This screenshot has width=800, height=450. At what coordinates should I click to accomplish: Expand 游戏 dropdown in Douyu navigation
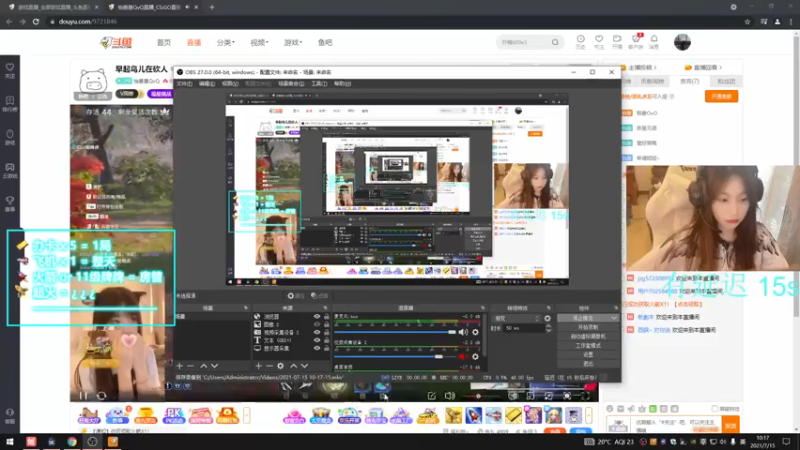pos(293,42)
